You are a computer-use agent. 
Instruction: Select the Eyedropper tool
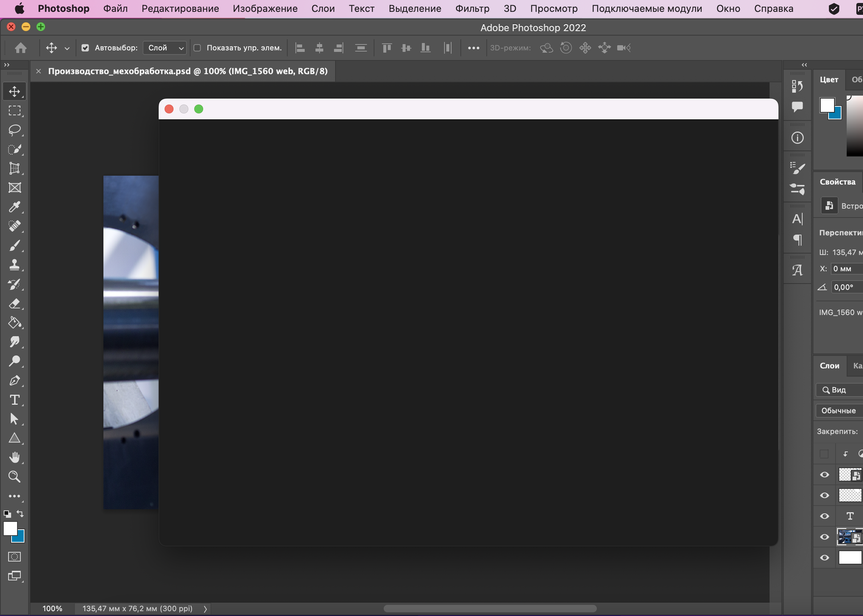(14, 207)
